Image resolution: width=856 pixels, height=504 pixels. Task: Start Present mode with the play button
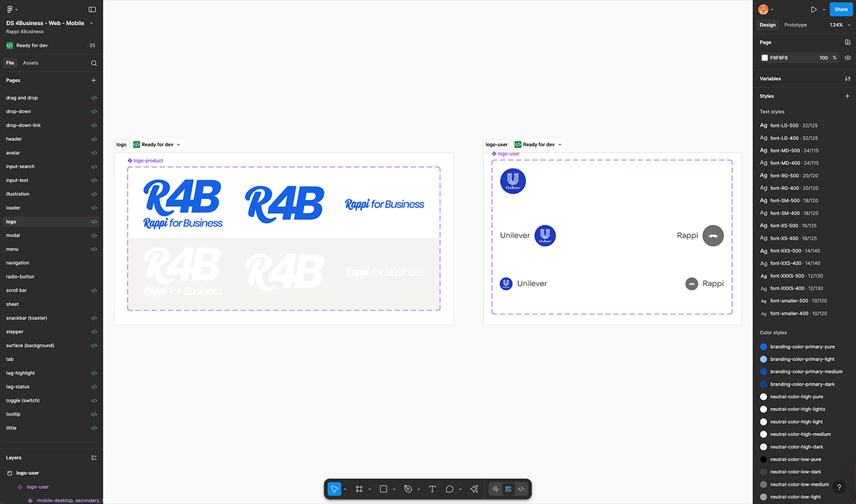coord(814,9)
